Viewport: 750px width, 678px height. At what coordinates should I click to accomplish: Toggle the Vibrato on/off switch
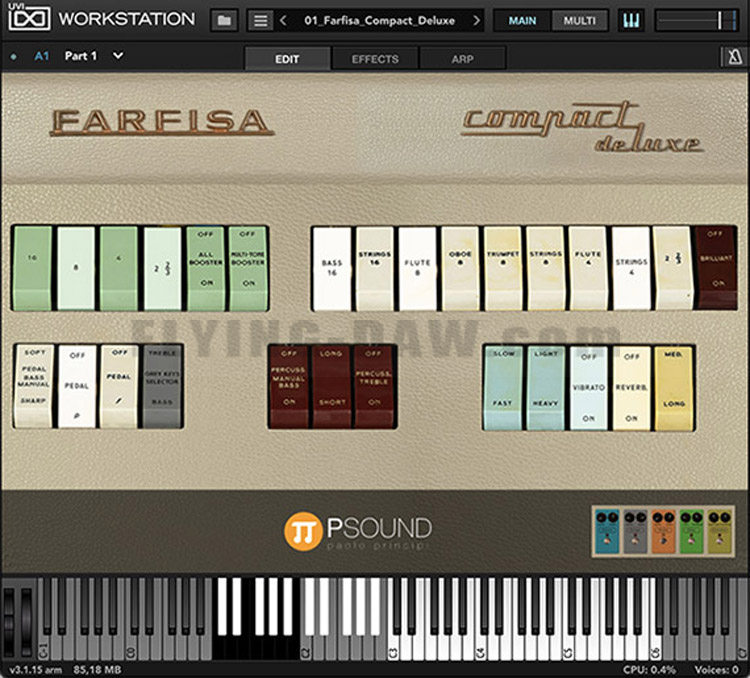pyautogui.click(x=588, y=388)
